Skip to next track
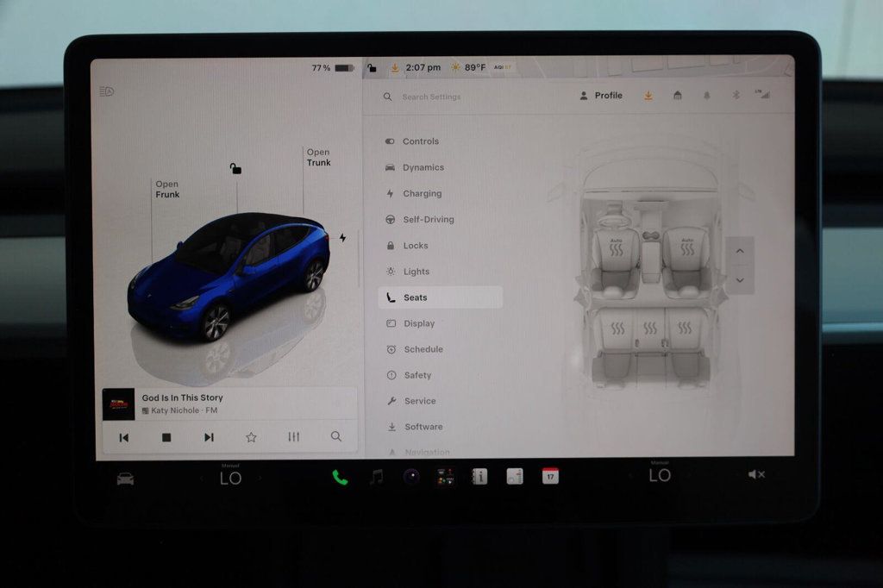883x588 pixels. pyautogui.click(x=209, y=437)
